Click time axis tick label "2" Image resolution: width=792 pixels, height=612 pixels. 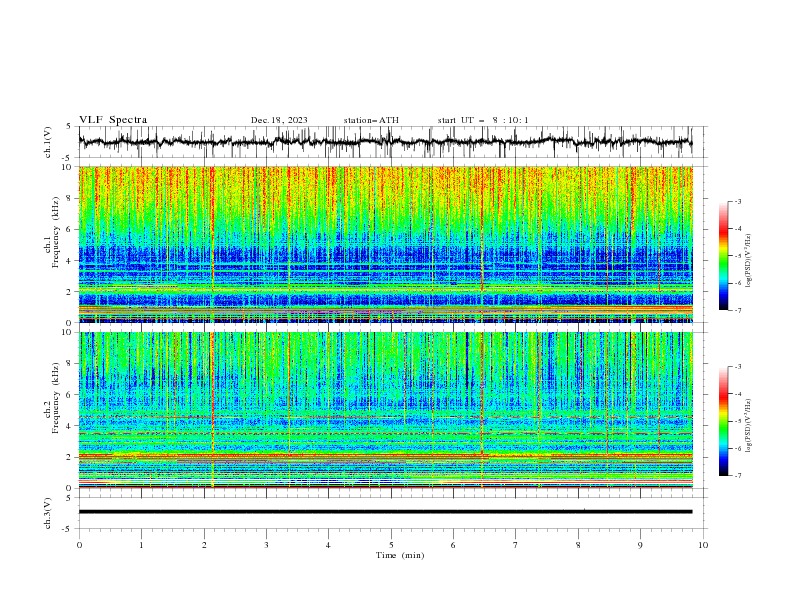coord(204,545)
